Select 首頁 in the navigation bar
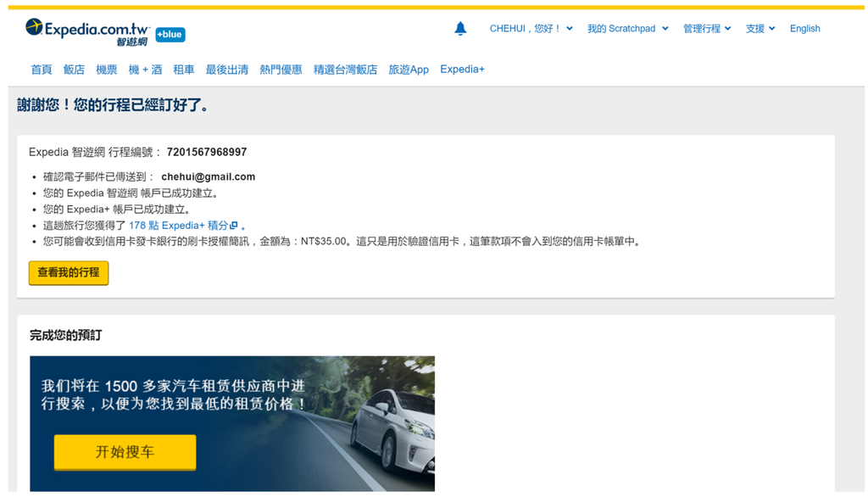 pos(41,70)
